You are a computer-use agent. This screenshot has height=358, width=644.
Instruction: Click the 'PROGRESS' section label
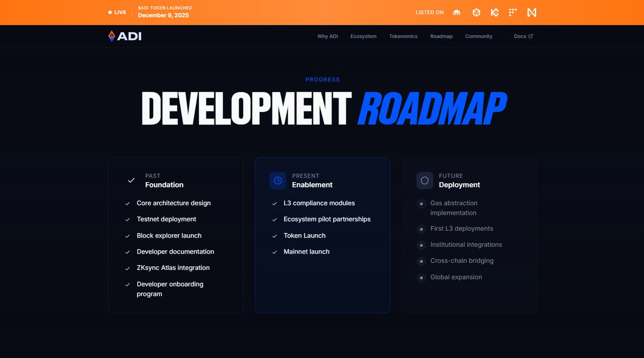(x=323, y=79)
